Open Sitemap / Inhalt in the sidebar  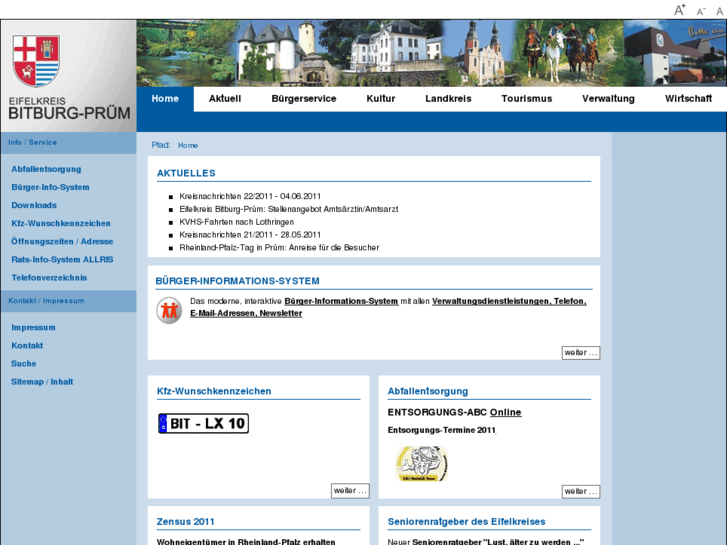click(x=42, y=382)
